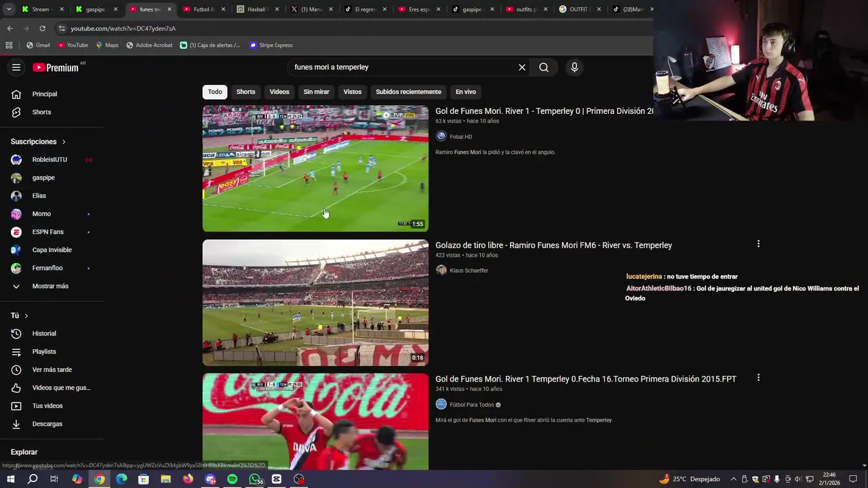Select the Todo filter chip
Viewport: 868px width, 488px height.
215,91
